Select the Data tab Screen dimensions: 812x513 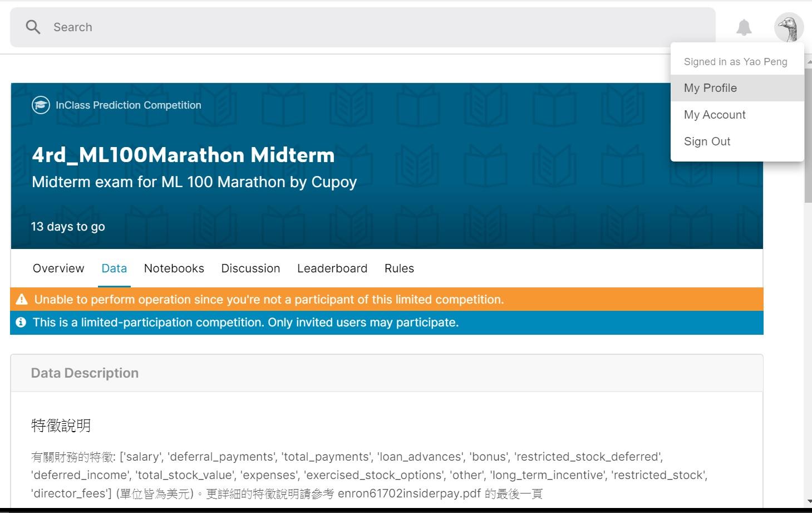click(114, 268)
